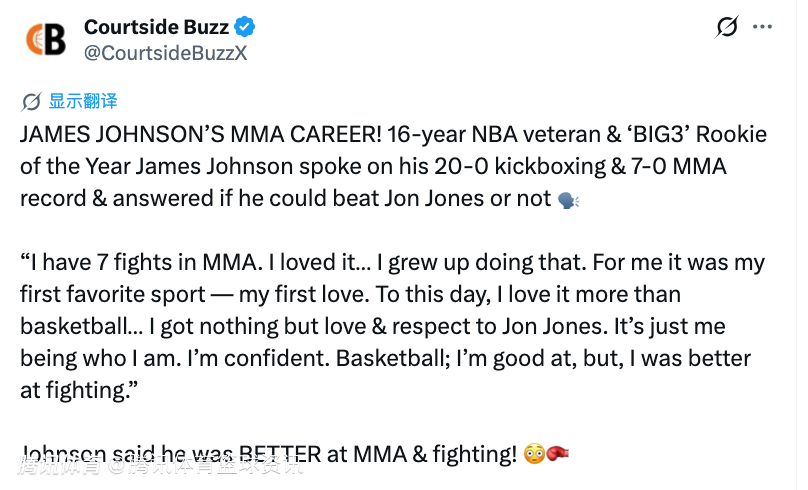
Task: Click the flushed face emoji
Action: (534, 454)
